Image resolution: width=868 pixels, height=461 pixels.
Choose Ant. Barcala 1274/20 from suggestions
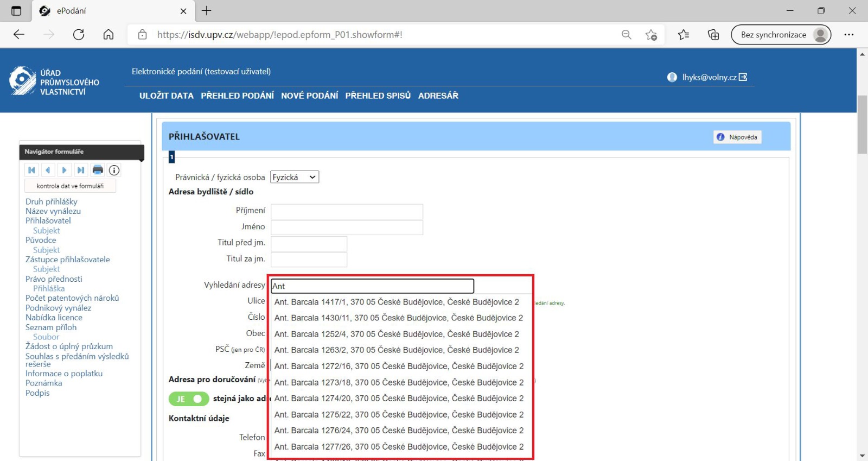399,399
